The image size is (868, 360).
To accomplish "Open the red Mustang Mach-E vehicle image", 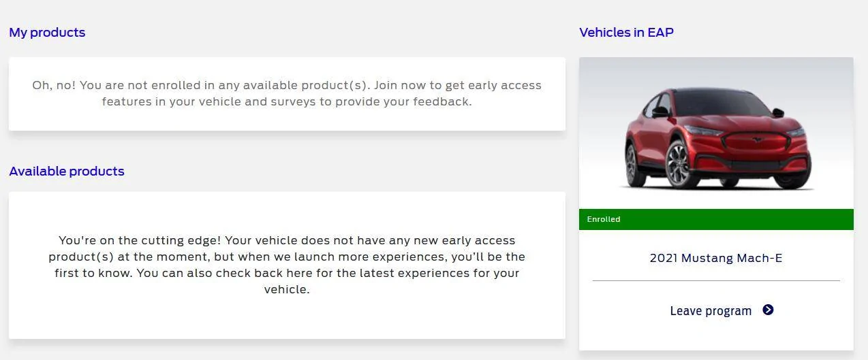I will (x=716, y=133).
